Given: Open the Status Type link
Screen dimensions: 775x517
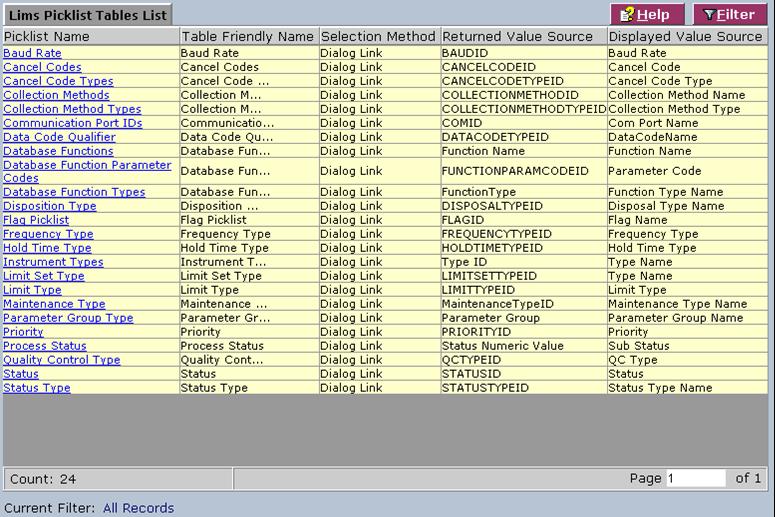Looking at the screenshot, I should click(x=37, y=388).
